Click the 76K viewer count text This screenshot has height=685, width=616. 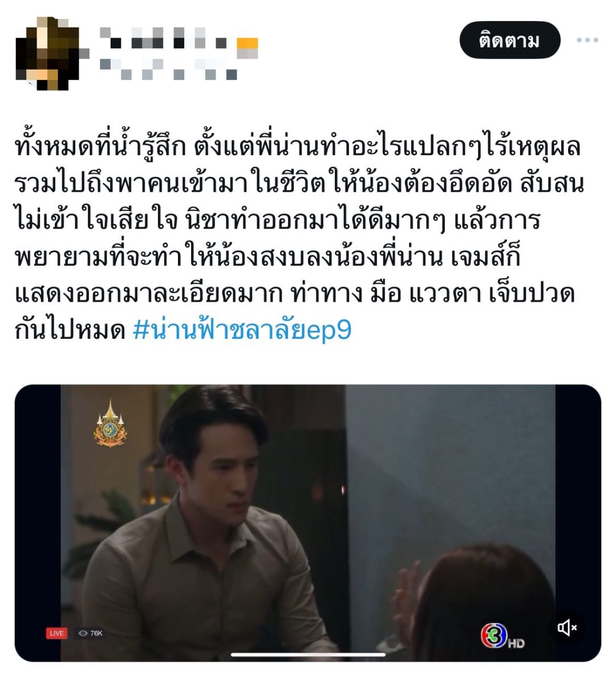pos(96,633)
